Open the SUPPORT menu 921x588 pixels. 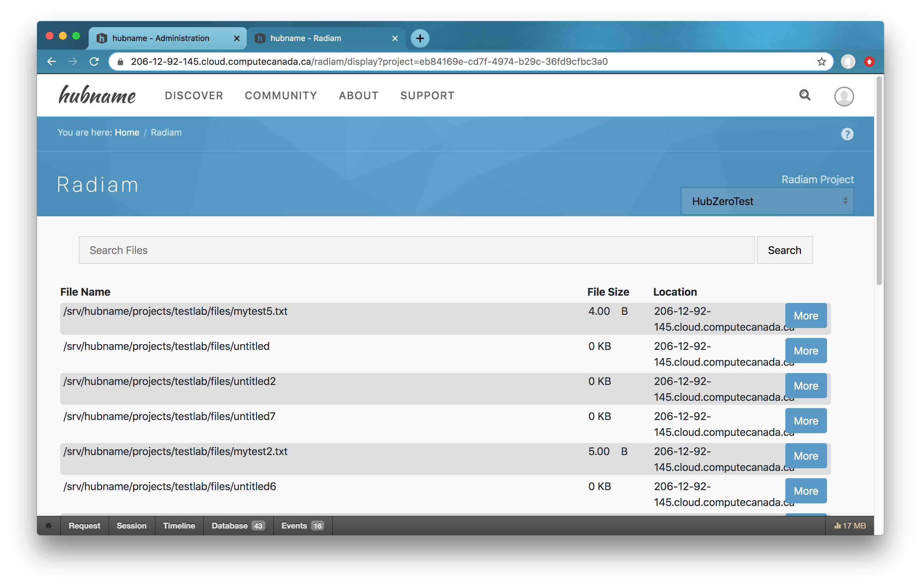tap(427, 96)
